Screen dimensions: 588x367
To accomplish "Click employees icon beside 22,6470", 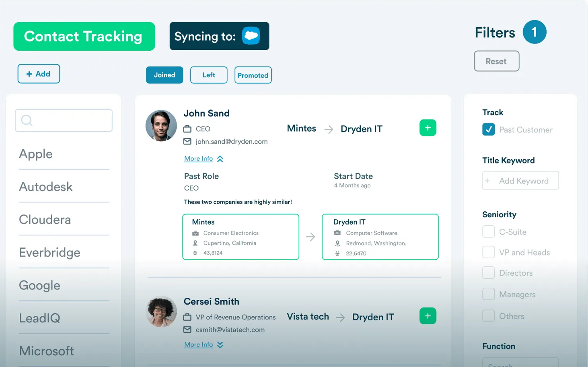I will point(337,254).
